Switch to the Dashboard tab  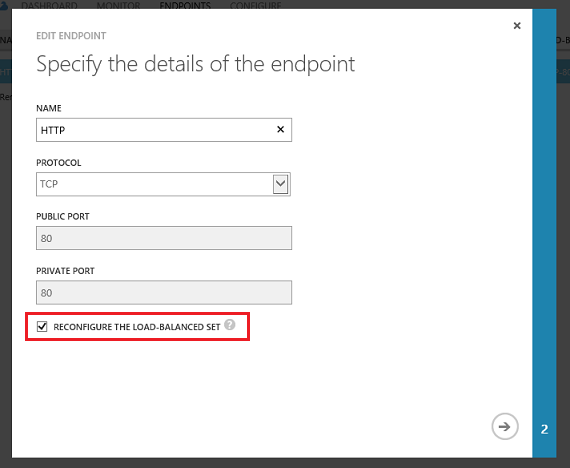click(49, 5)
